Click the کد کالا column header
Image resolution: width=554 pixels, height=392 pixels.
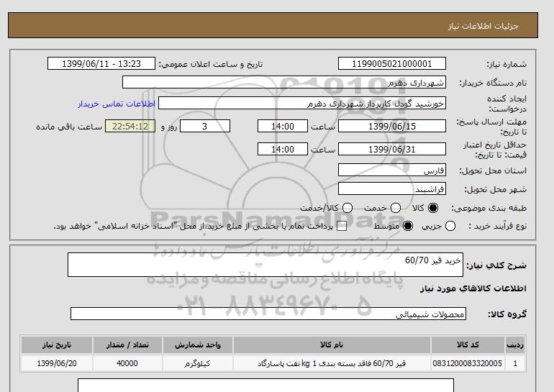tap(468, 345)
